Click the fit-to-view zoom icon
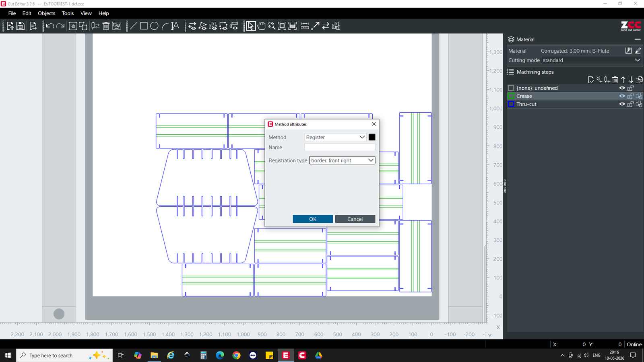Image resolution: width=644 pixels, height=362 pixels. pos(282,26)
